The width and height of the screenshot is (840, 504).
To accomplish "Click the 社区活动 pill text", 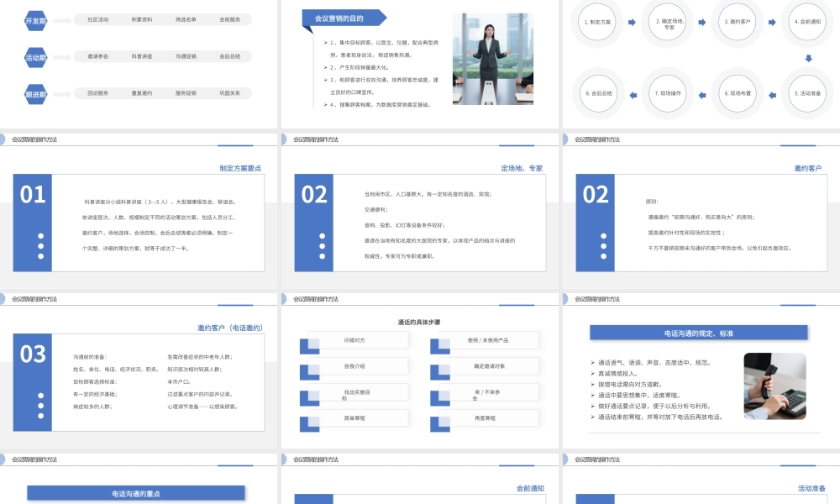I will (x=98, y=20).
